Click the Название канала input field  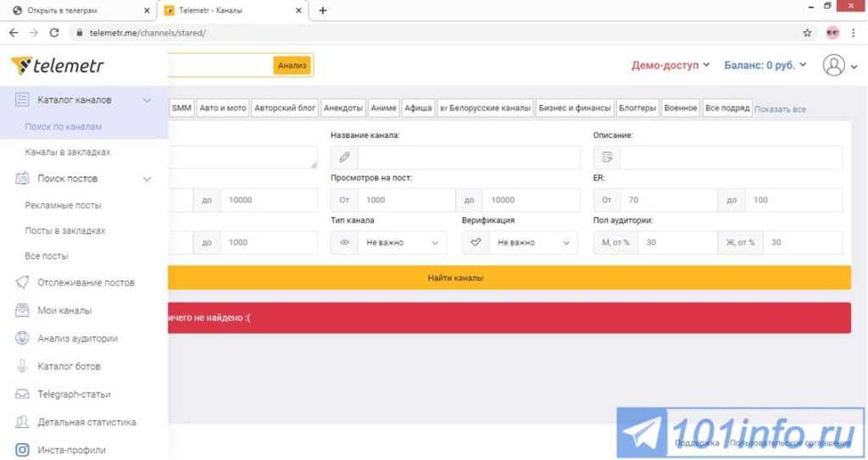468,158
